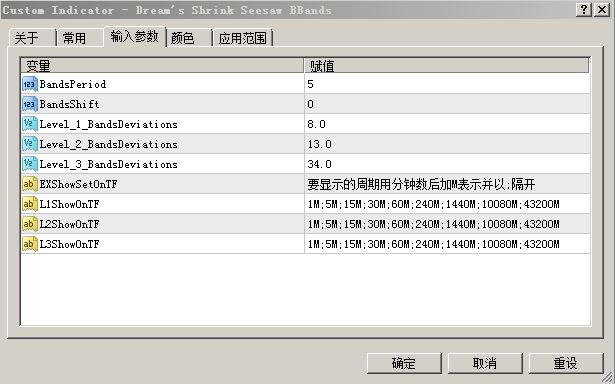Select the L1ShowOnTF timeframe list value
Viewport: 615px width, 384px height.
coord(433,204)
